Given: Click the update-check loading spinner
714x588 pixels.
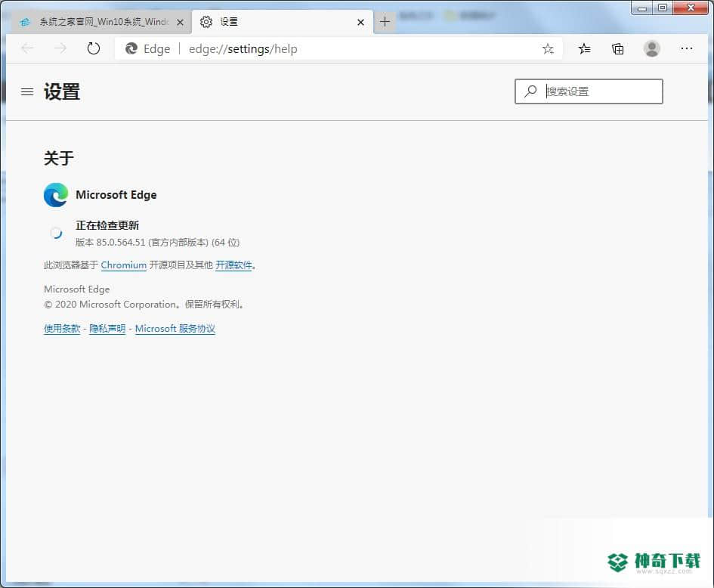Looking at the screenshot, I should pos(56,234).
